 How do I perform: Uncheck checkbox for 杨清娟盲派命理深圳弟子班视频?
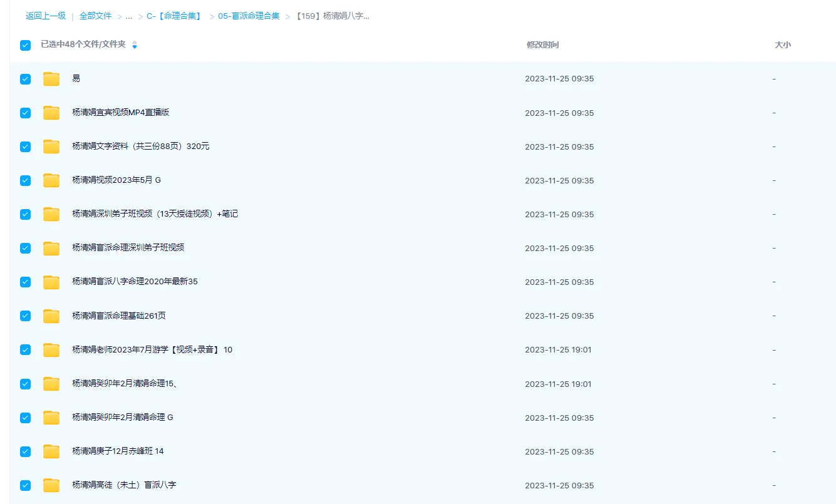(x=25, y=248)
